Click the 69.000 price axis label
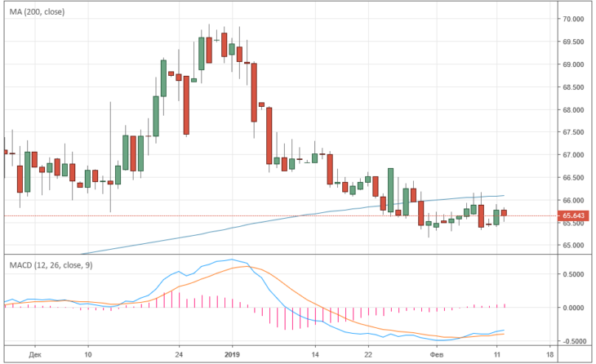596x364 pixels. pos(573,64)
